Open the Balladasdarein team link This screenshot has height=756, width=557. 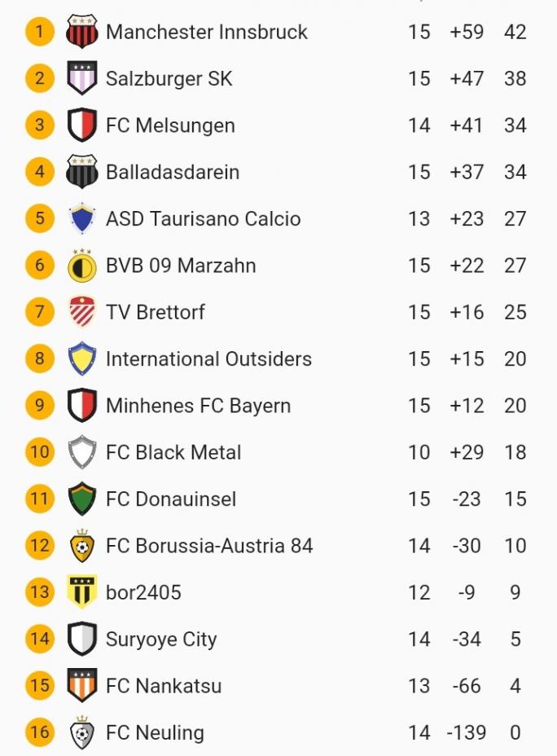(x=173, y=172)
